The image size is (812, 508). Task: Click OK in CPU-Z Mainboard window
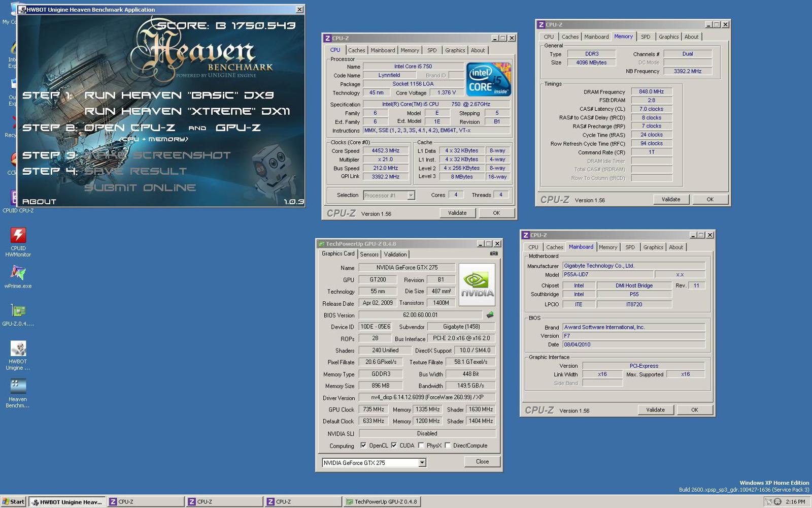tap(694, 409)
